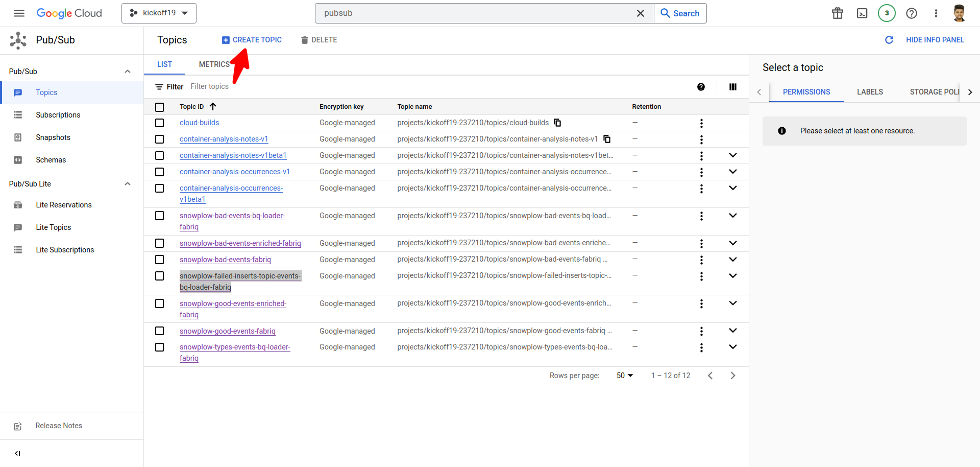Open the LABELS tab
980x467 pixels.
coord(870,92)
